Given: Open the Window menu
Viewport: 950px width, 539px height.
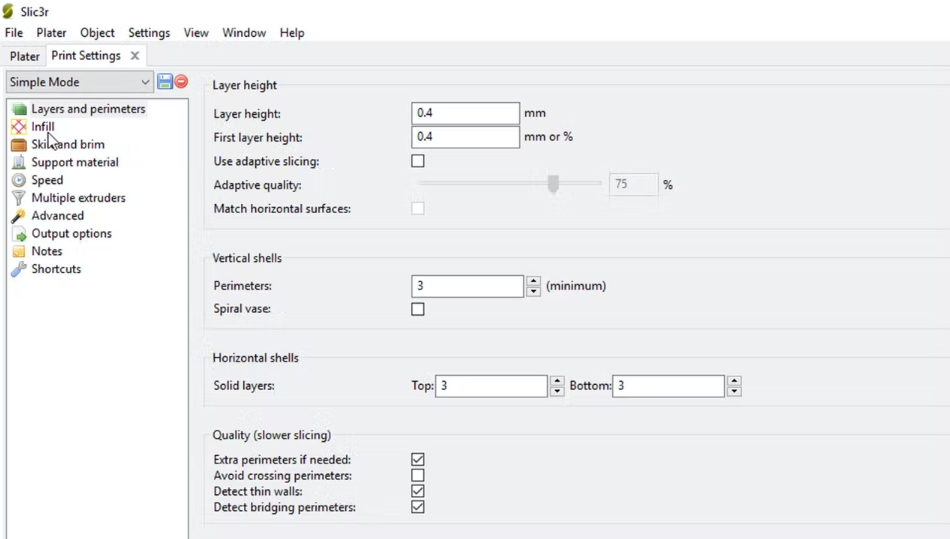Looking at the screenshot, I should (x=244, y=33).
